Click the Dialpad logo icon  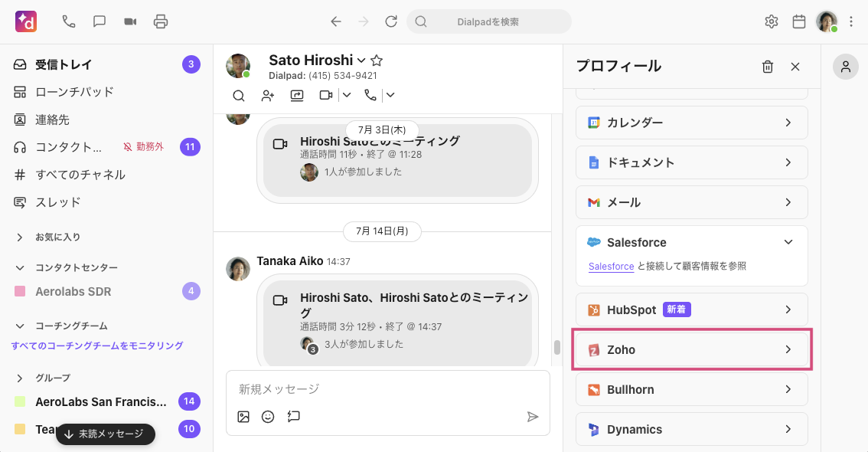(26, 21)
